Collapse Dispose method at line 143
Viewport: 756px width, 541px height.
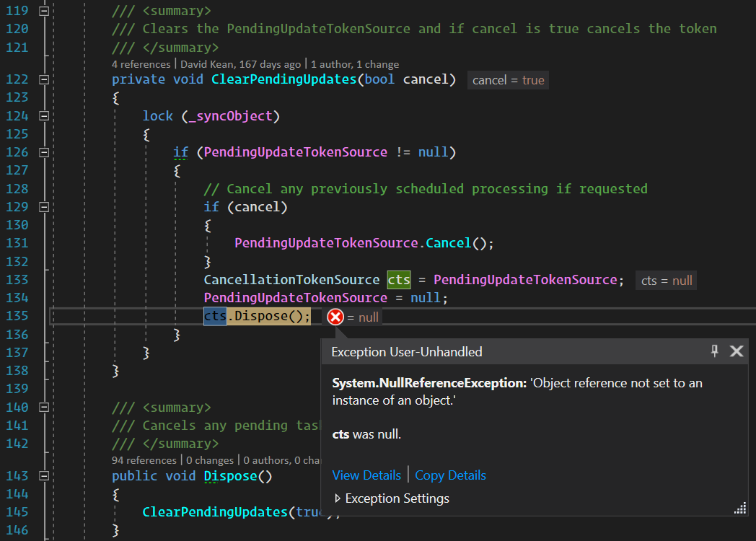(44, 476)
